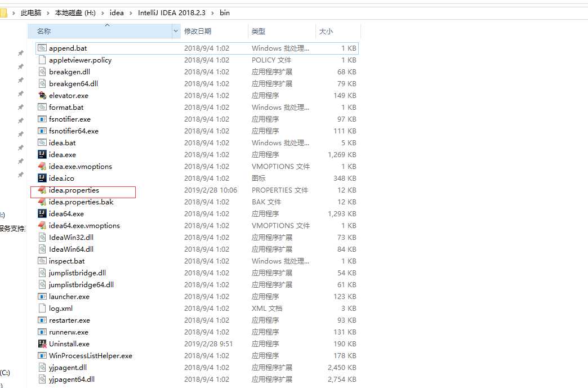
Task: Select the launcher.exe file name
Action: 69,297
